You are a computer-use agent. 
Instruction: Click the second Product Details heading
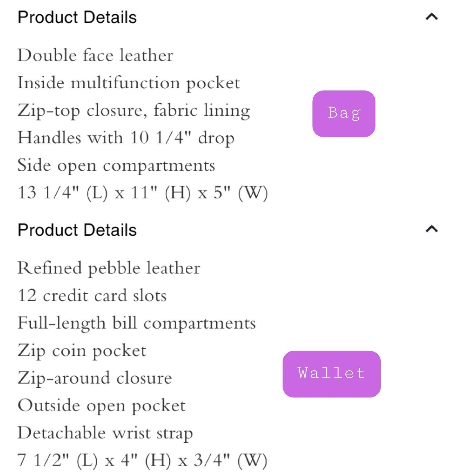(x=77, y=230)
